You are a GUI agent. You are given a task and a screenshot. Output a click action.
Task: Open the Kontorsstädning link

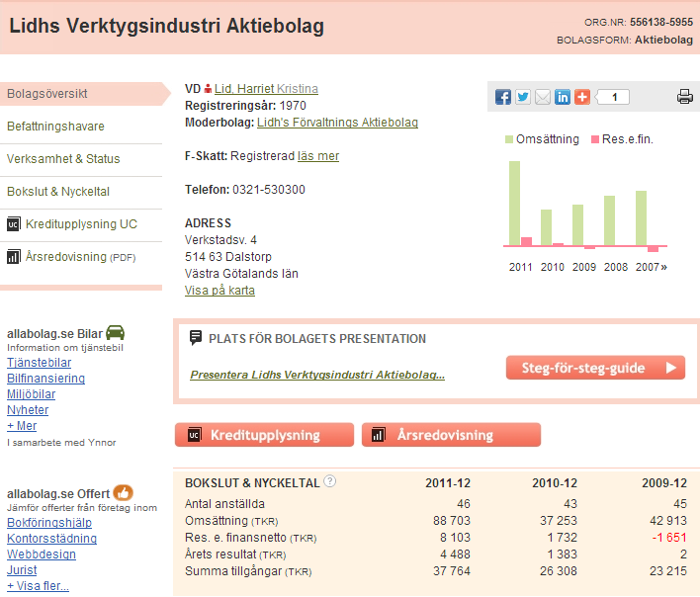(51, 539)
